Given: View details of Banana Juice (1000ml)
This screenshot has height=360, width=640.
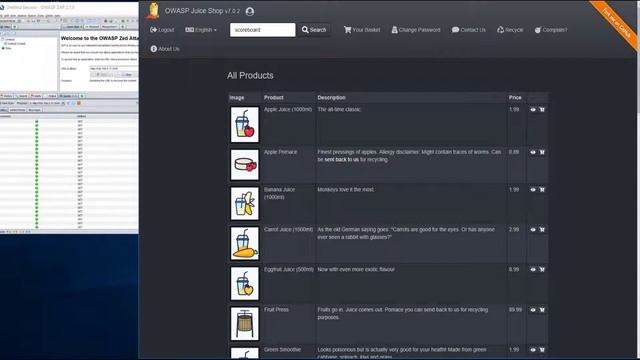Looking at the screenshot, I should pos(533,190).
